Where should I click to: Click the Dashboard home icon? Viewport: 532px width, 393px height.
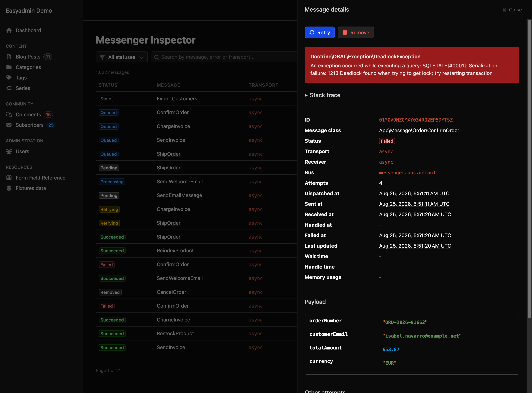[9, 31]
